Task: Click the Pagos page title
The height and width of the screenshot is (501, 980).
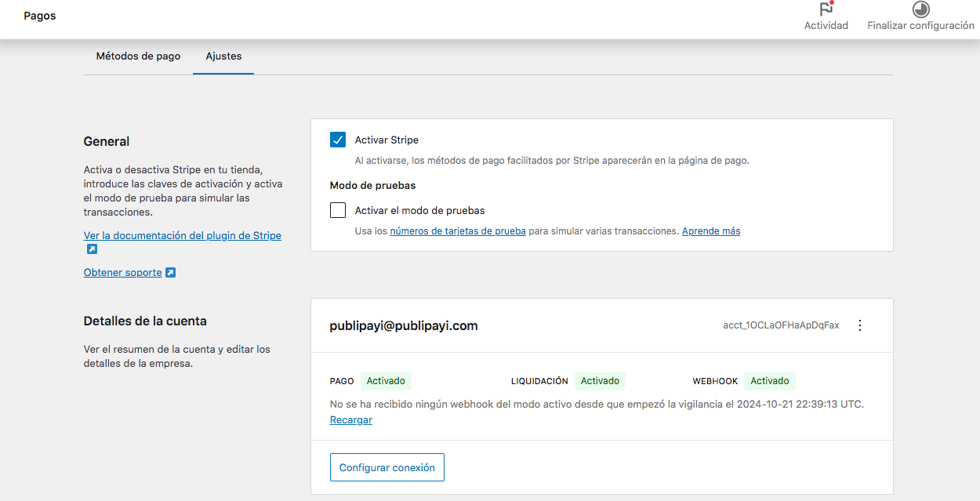Action: pos(40,16)
